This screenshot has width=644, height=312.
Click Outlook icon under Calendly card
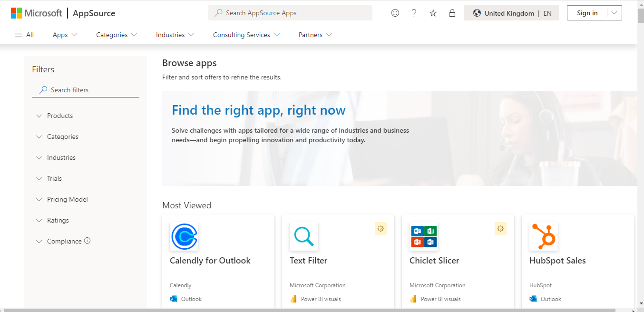(173, 299)
